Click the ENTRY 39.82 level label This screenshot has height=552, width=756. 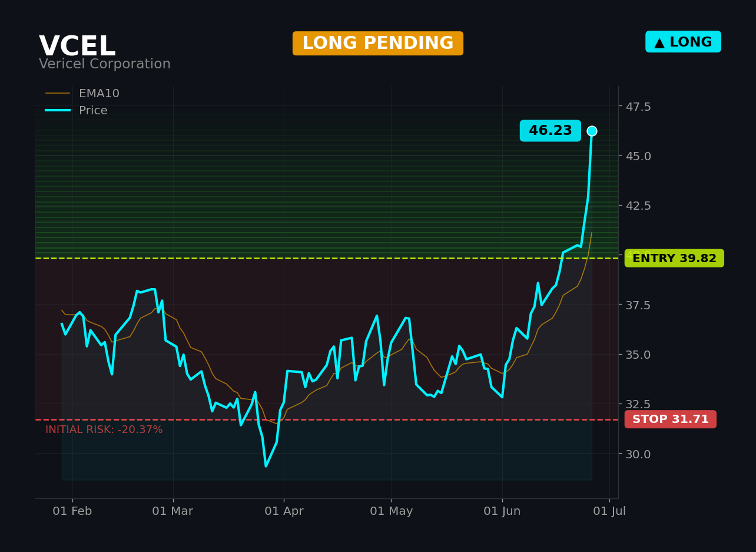pyautogui.click(x=674, y=258)
